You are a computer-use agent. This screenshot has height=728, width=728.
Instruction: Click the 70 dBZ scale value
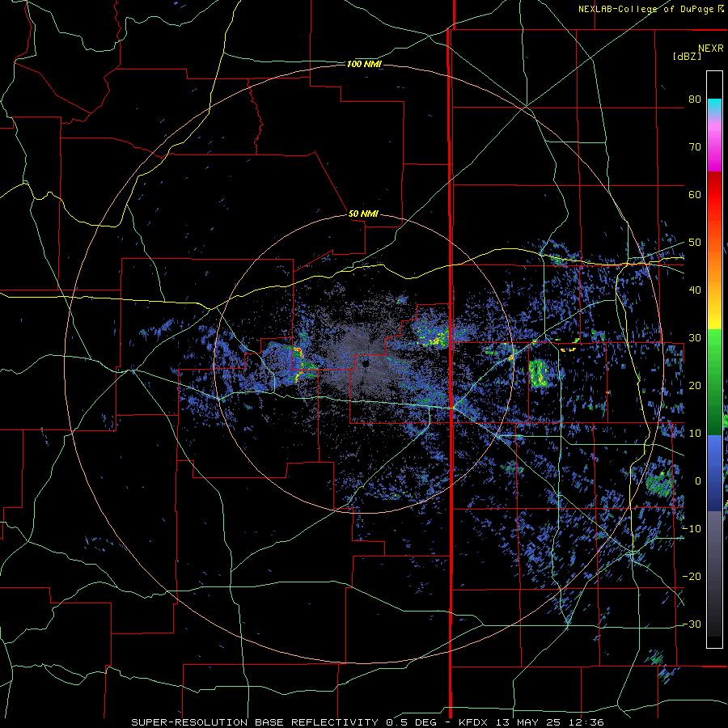(695, 146)
